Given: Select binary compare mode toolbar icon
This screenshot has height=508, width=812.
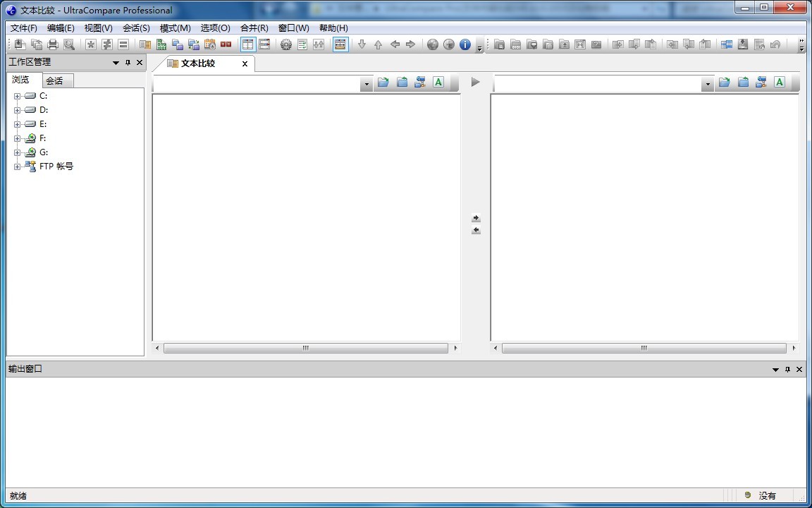Looking at the screenshot, I should pos(161,44).
